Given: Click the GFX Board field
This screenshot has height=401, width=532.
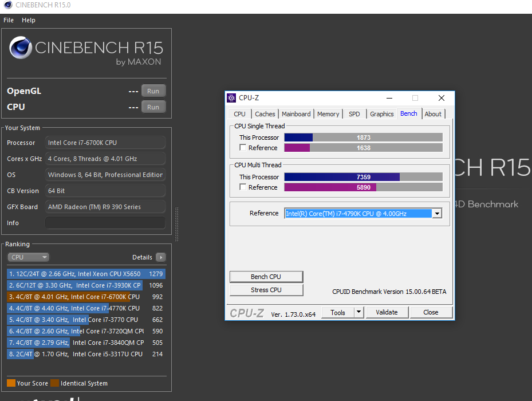Looking at the screenshot, I should point(105,207).
